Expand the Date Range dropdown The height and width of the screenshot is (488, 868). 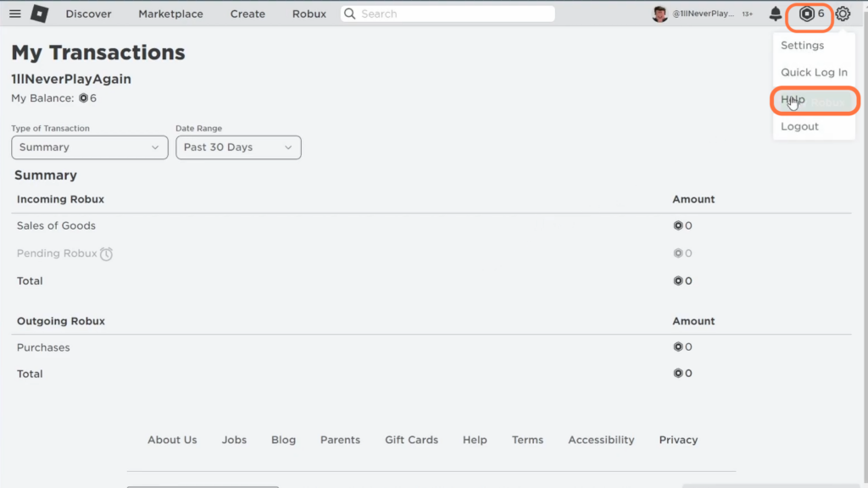(x=238, y=147)
